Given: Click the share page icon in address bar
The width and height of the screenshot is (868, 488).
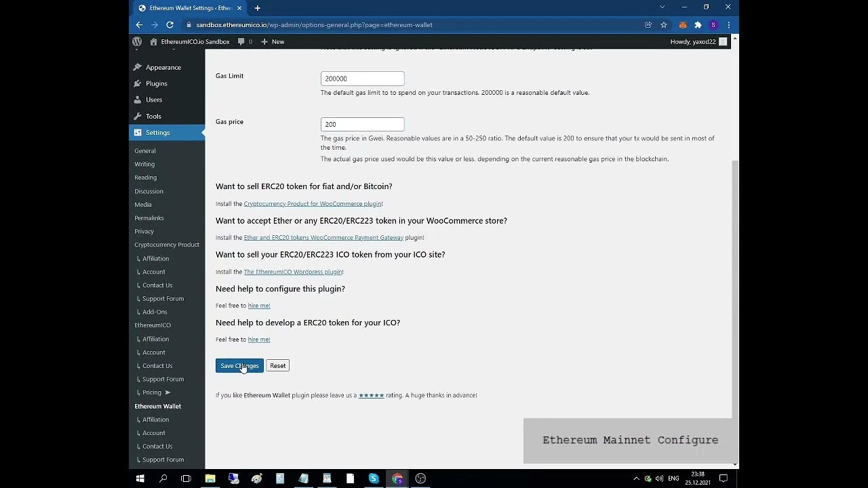Looking at the screenshot, I should click(x=648, y=25).
